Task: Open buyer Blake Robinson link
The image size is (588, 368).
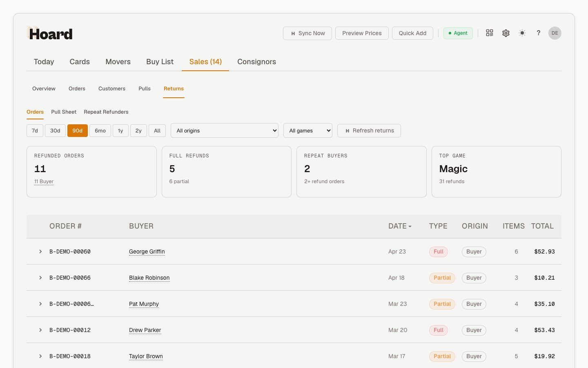Action: 149,278
